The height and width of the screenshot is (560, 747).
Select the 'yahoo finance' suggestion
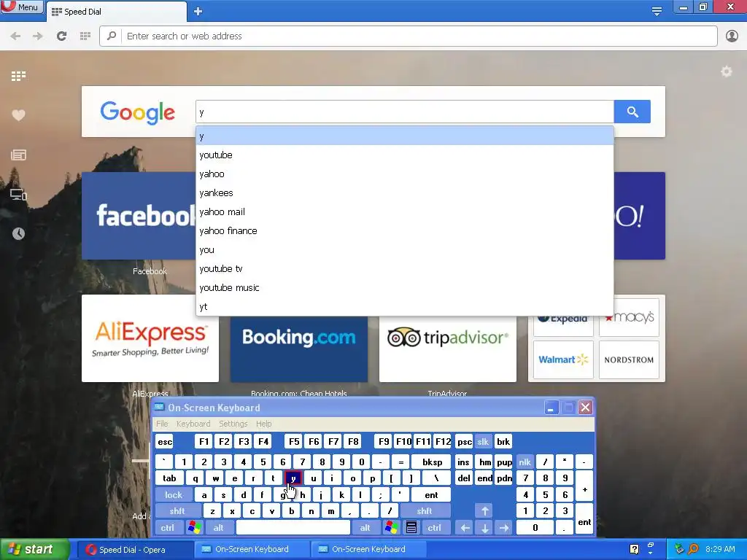[404, 231]
